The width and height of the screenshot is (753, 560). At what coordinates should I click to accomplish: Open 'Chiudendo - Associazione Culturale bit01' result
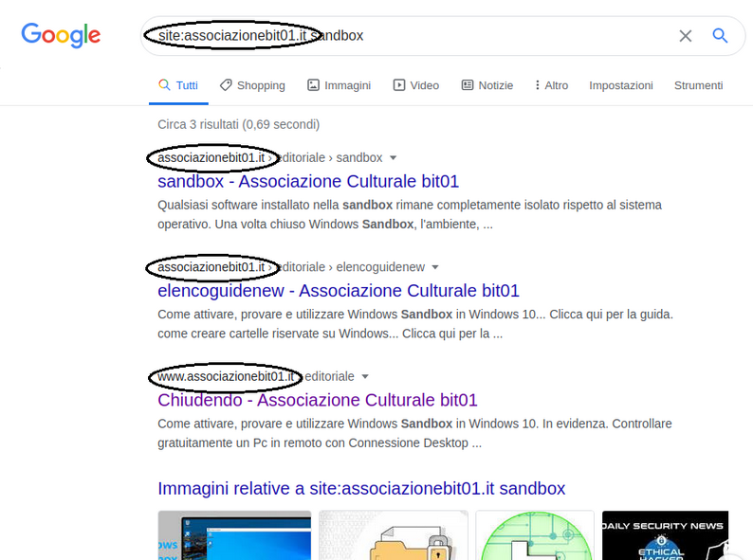coord(318,400)
